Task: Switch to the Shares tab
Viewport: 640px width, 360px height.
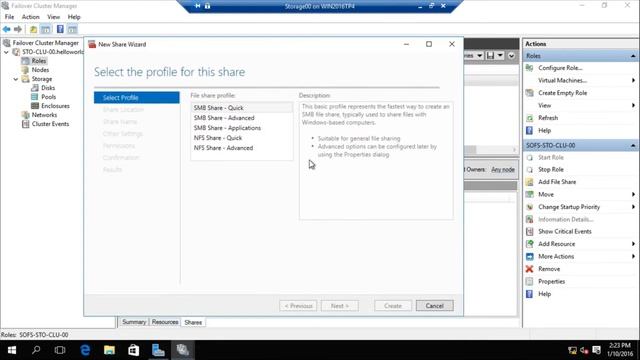Action: click(193, 322)
